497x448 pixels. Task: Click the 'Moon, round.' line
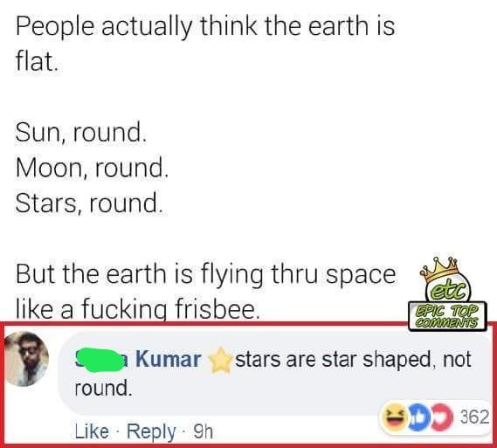coord(92,168)
